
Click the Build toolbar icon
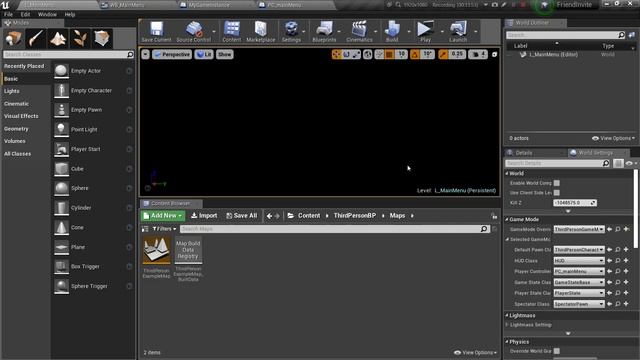(x=392, y=31)
